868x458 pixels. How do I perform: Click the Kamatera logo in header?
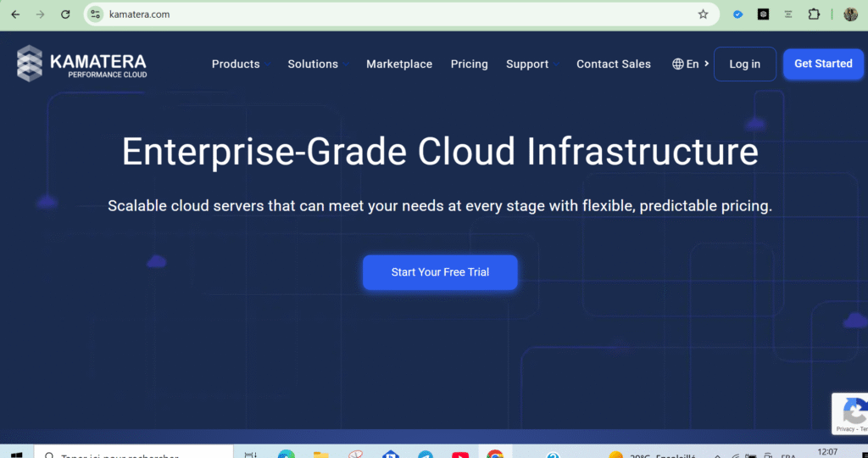tap(81, 64)
